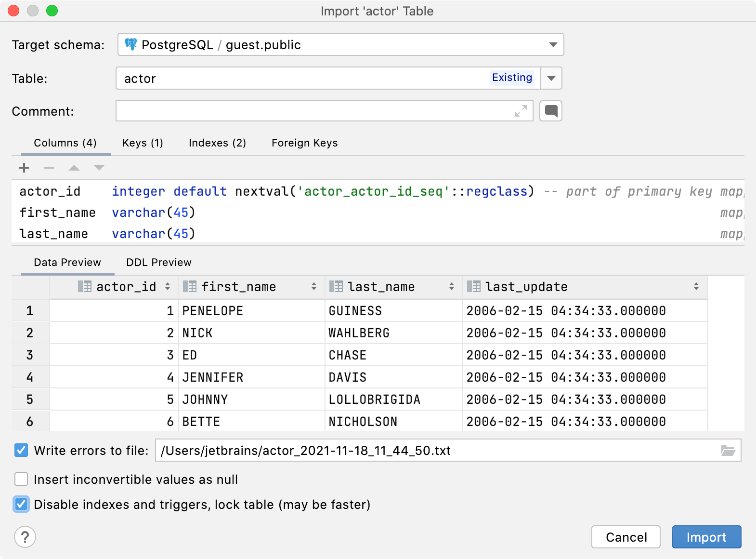
Task: Uncheck Disable indexes and triggers option
Action: click(x=21, y=505)
